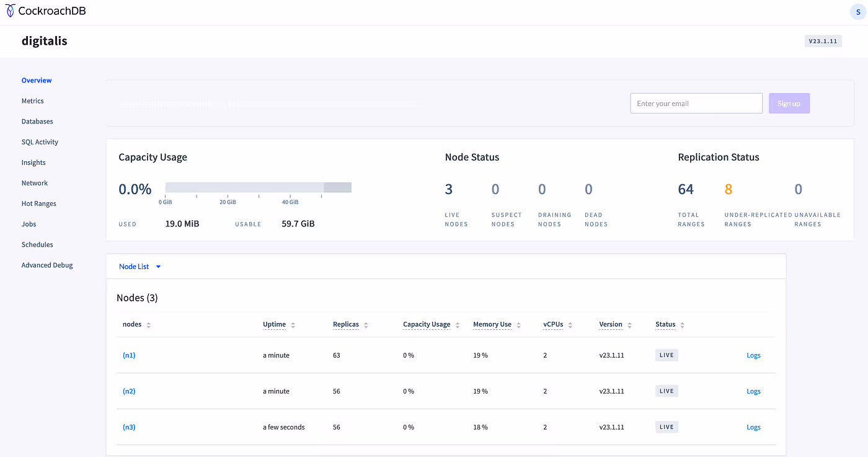
Task: Click the Uptime column header
Action: (275, 324)
